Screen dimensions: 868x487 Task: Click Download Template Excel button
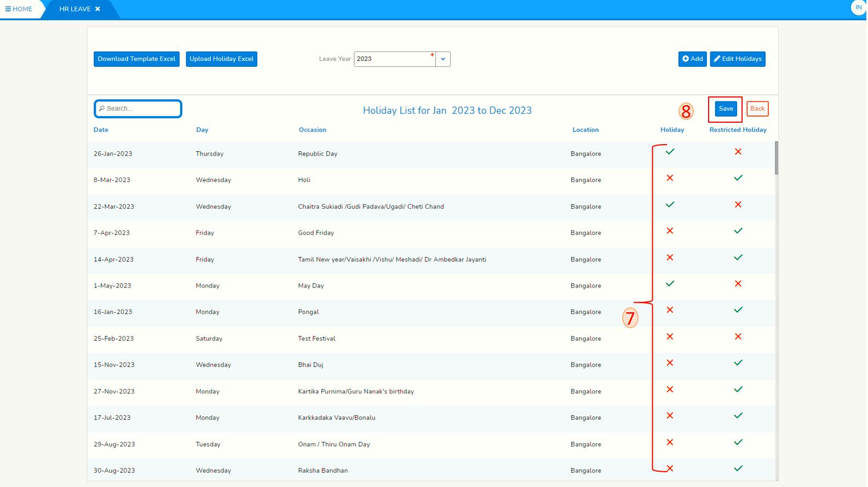136,59
